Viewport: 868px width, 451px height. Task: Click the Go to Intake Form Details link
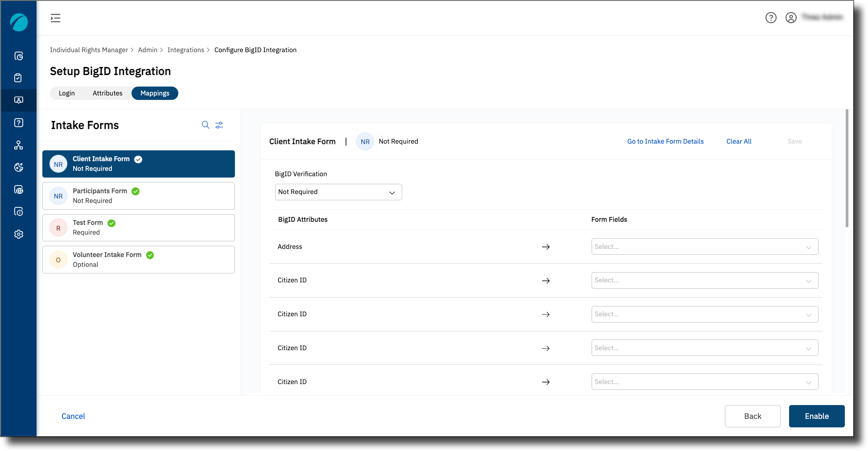click(665, 141)
